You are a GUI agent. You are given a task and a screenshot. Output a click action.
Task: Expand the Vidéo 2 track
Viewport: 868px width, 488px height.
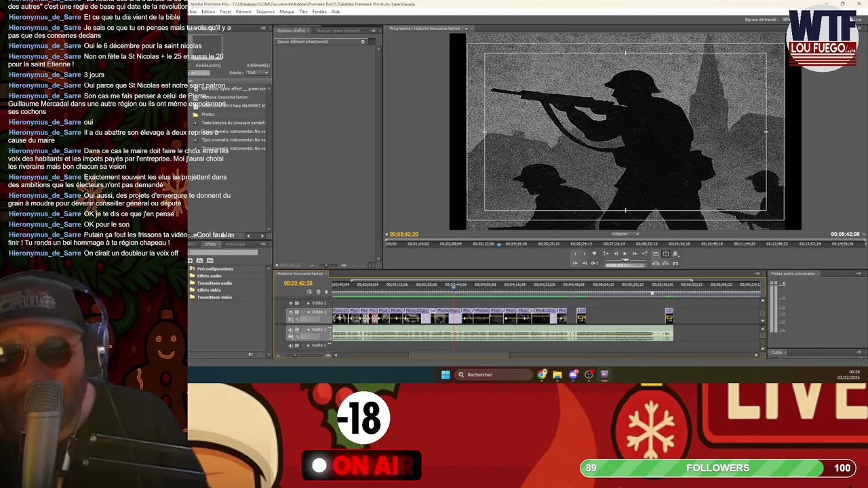coord(309,303)
